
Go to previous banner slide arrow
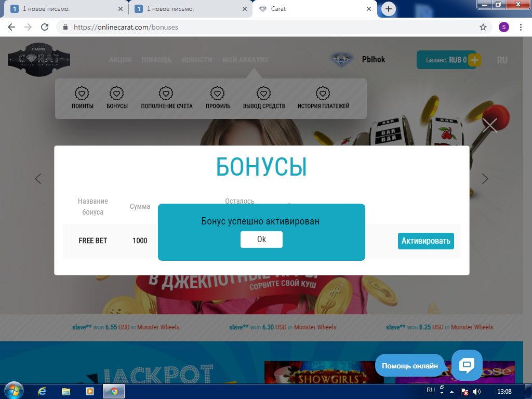tap(38, 179)
